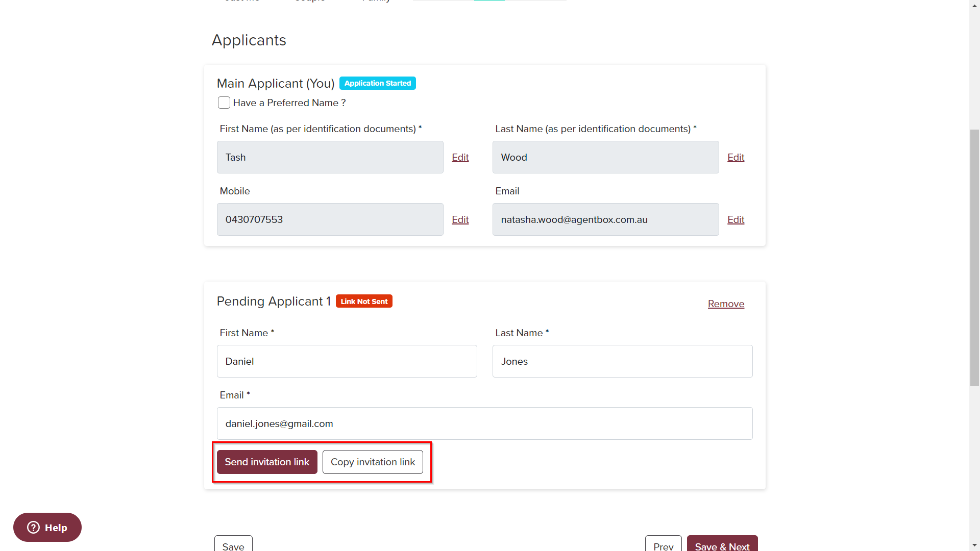Open the Help widget button

point(47,527)
